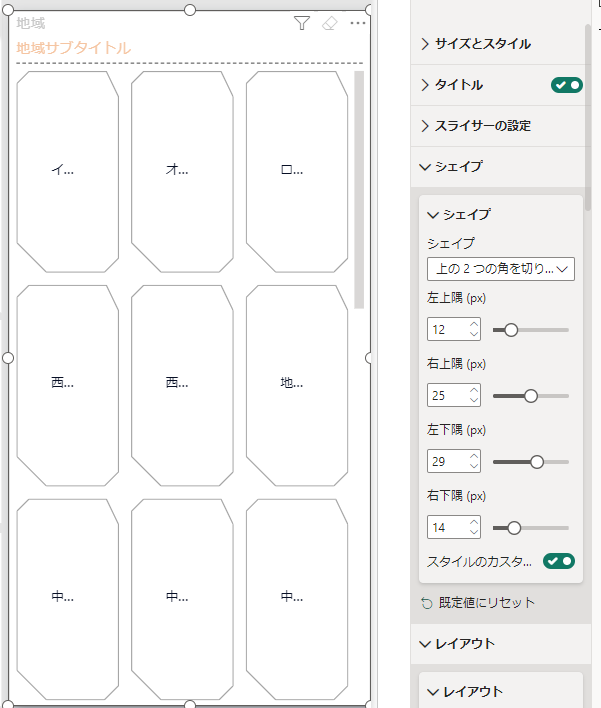Screen dimensions: 601x708
Task: Click the reset-to-default undo icon
Action: click(427, 603)
